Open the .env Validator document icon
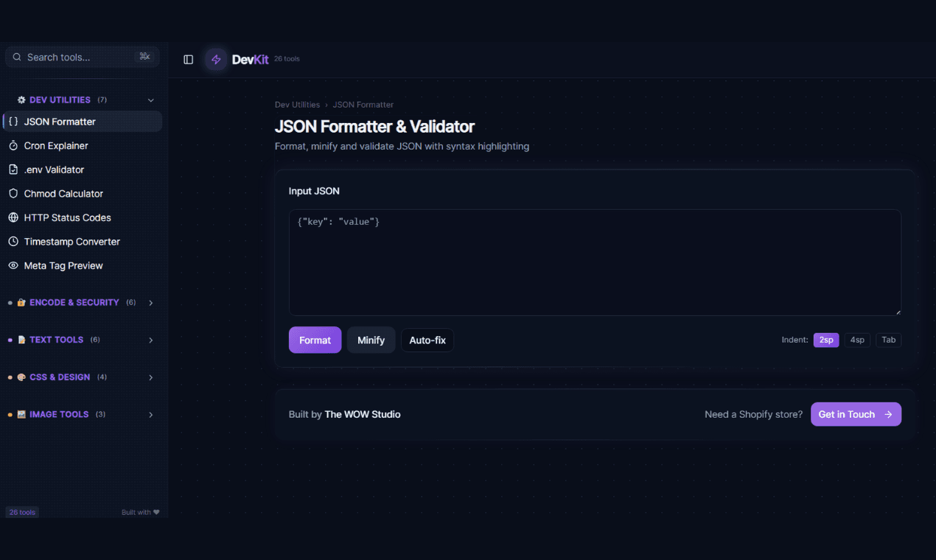The image size is (936, 560). click(12, 169)
